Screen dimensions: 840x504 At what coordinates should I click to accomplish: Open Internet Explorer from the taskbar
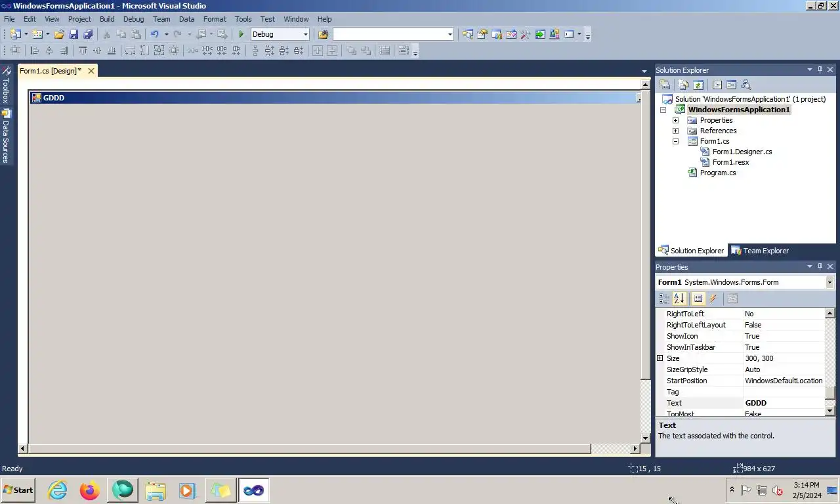pos(58,490)
